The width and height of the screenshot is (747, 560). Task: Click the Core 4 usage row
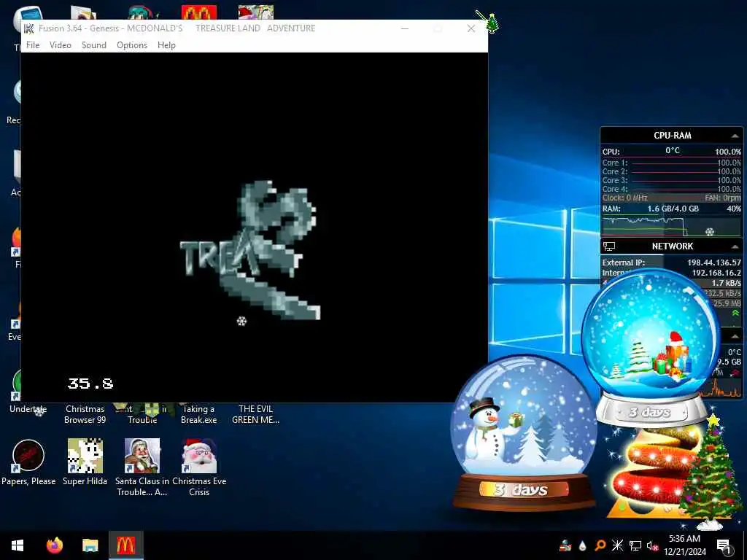click(671, 189)
